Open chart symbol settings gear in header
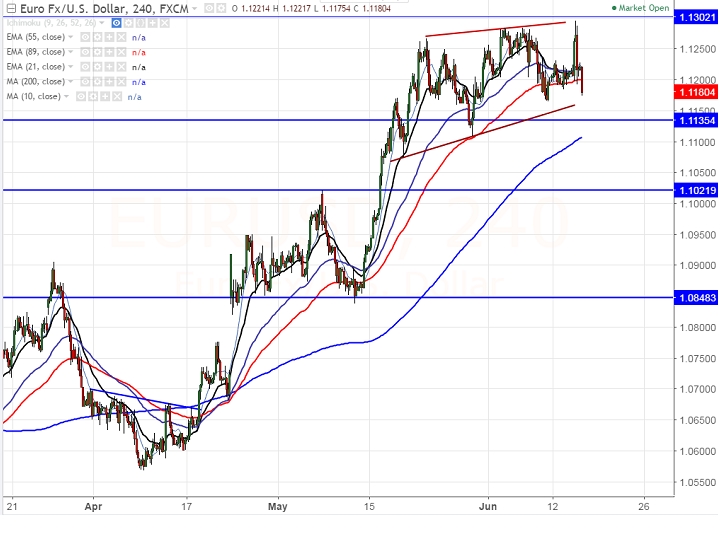 point(221,8)
